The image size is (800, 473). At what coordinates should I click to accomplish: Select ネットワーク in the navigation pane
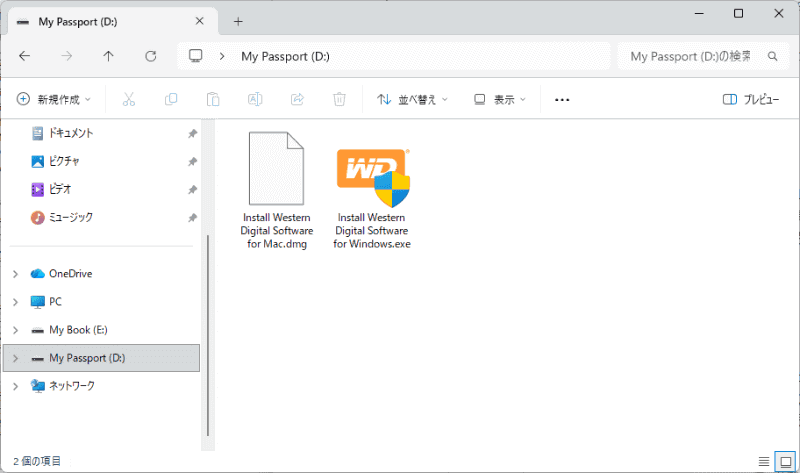[x=72, y=386]
